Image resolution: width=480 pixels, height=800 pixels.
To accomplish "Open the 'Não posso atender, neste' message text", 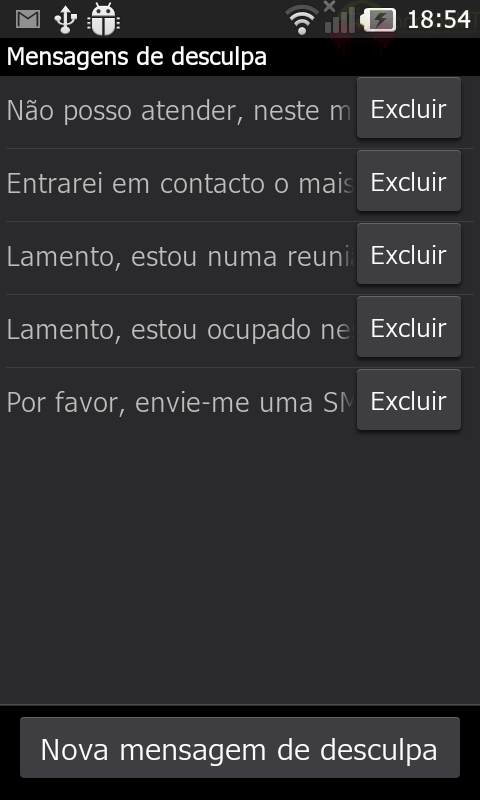I will [x=179, y=110].
